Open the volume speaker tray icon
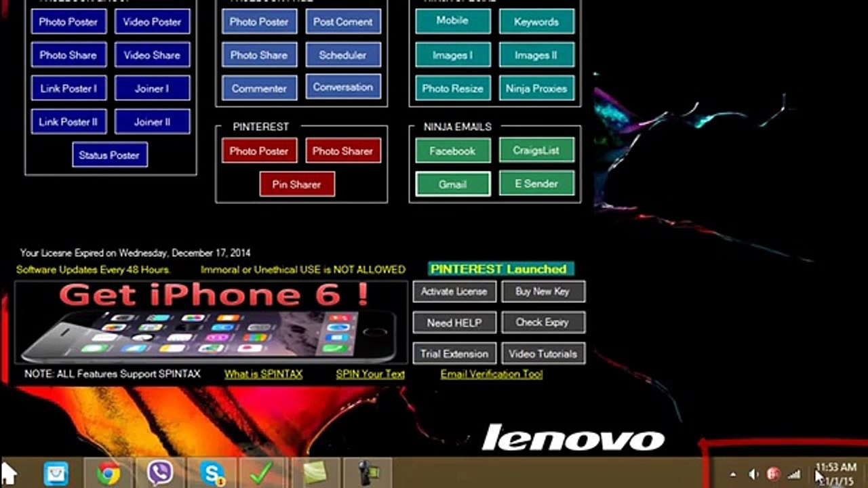This screenshot has height=488, width=868. point(753,474)
